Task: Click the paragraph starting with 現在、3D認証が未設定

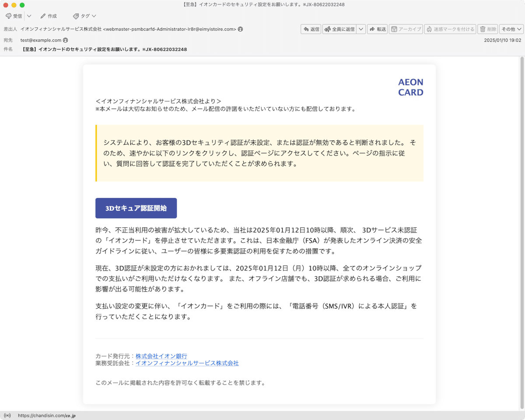Action: pos(259,278)
